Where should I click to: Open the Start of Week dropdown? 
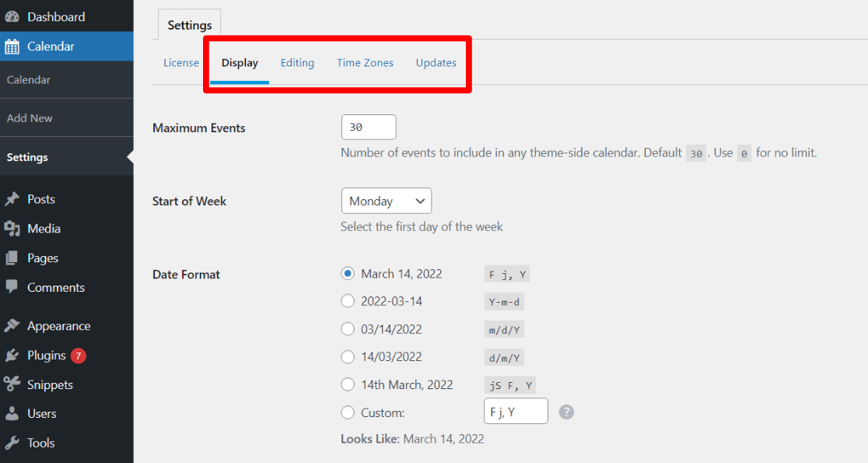coord(386,200)
